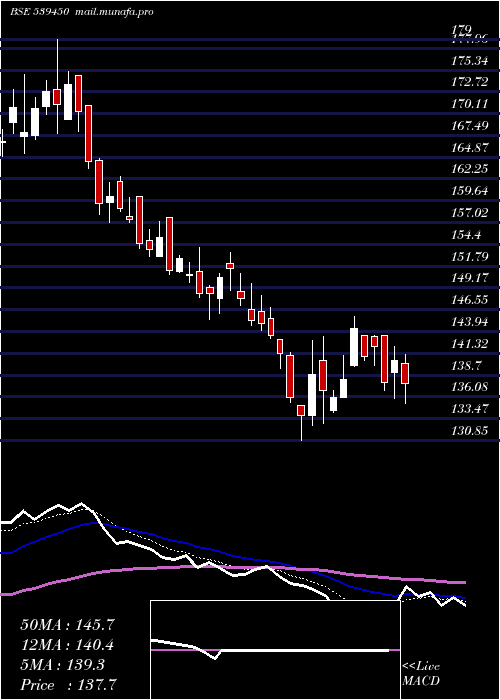Click the 170.11 price level label

(x=469, y=104)
